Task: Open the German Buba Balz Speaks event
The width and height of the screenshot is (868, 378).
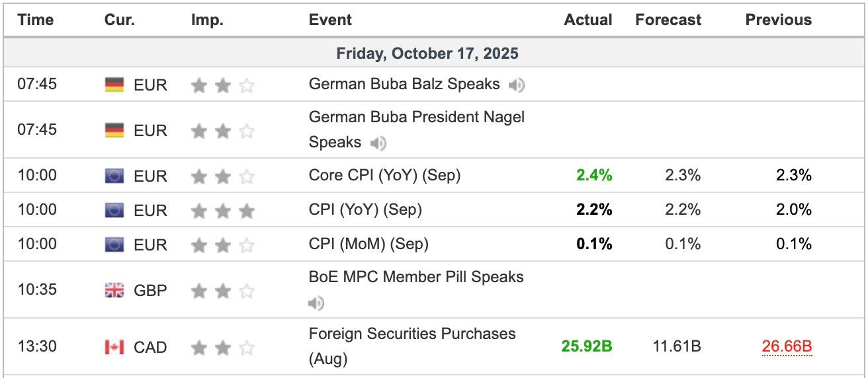Action: pos(404,85)
